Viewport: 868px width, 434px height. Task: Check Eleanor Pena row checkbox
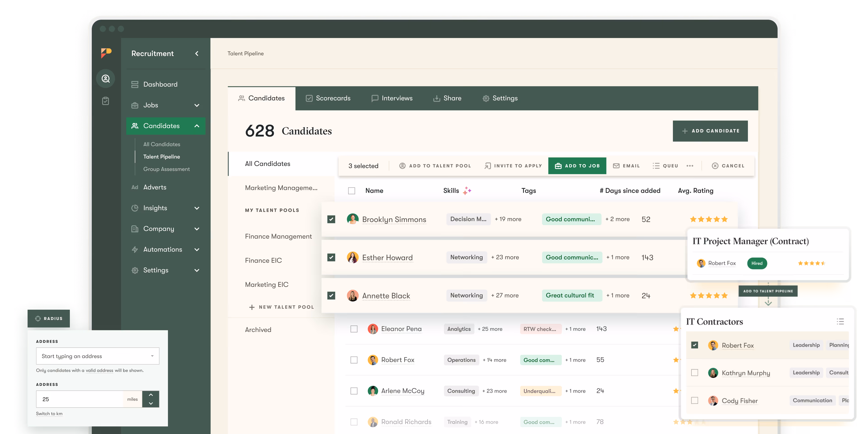click(x=354, y=329)
